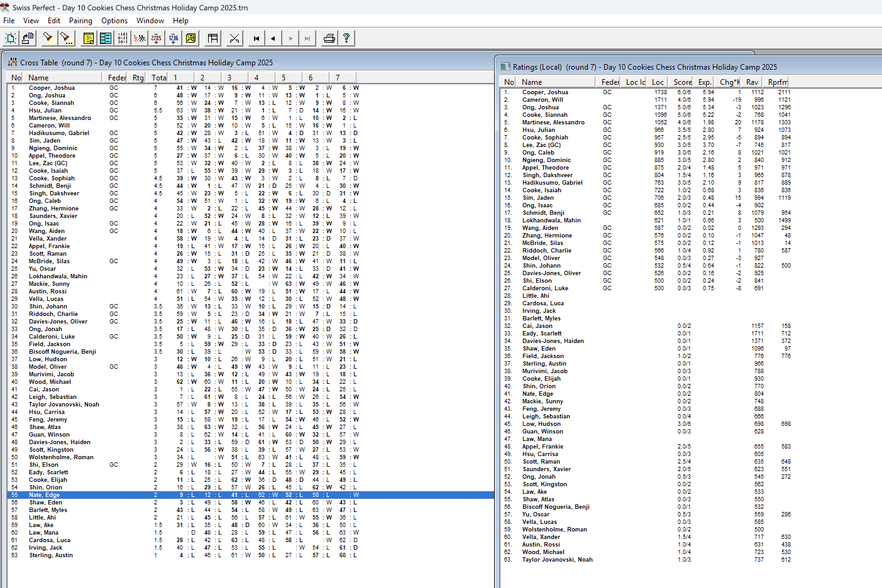This screenshot has height=588, width=882.
Task: Open the Help menu
Action: click(x=180, y=21)
